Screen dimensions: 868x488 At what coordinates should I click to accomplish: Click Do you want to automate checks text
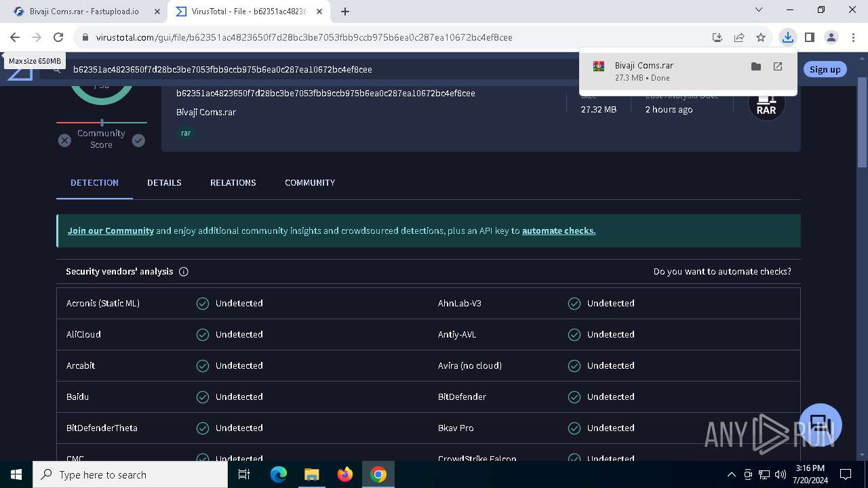click(722, 271)
